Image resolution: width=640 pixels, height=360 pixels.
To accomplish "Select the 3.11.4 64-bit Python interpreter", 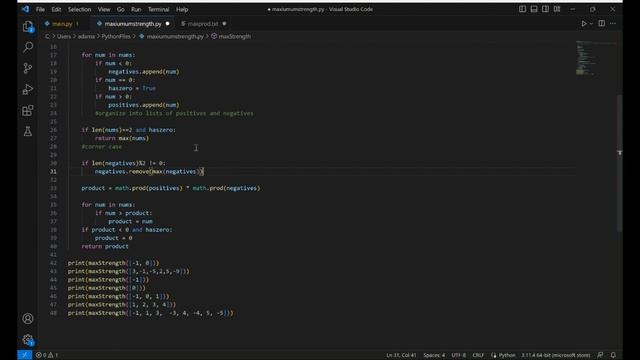I will click(556, 355).
